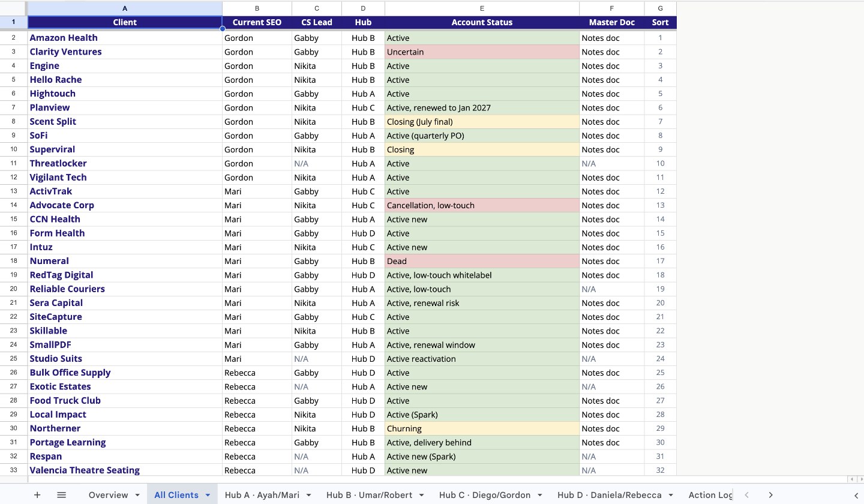Click the Client header cell

pyautogui.click(x=125, y=22)
